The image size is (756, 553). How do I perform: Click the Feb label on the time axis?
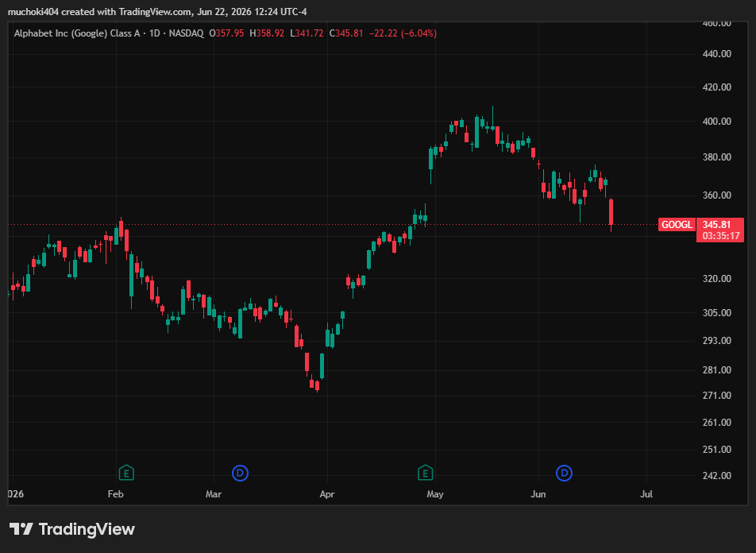116,493
